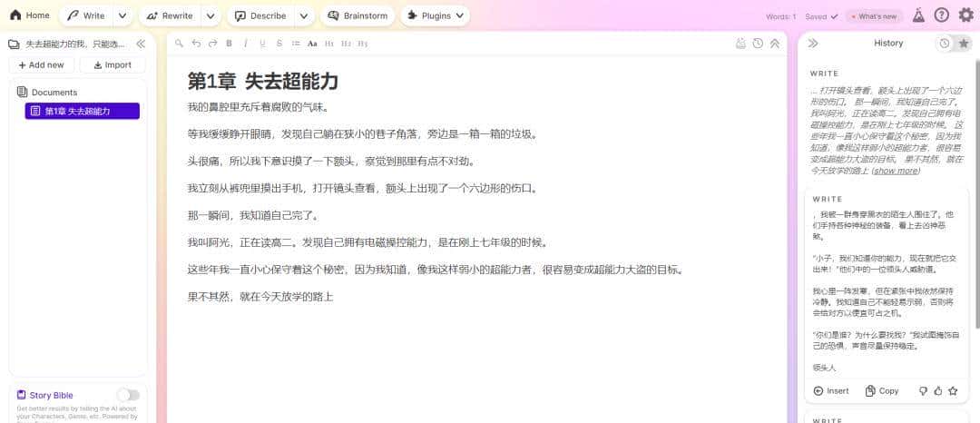Viewport: 980px width, 423px height.
Task: Add new document
Action: coord(41,65)
